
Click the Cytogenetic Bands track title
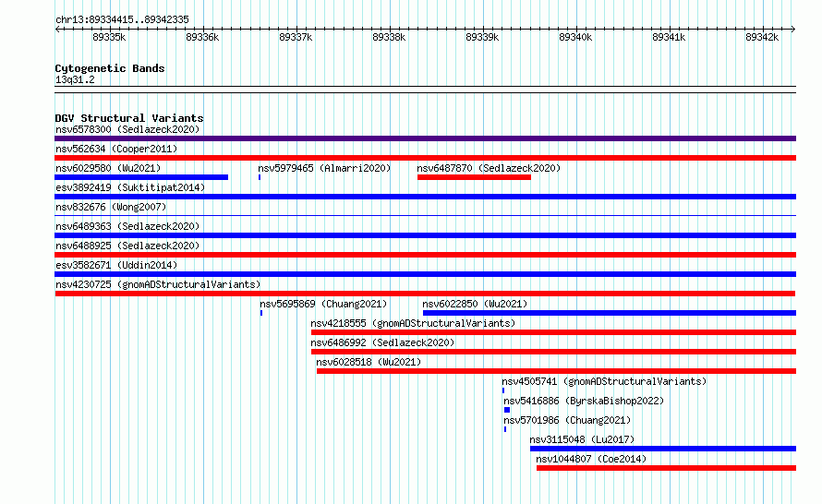pyautogui.click(x=110, y=68)
